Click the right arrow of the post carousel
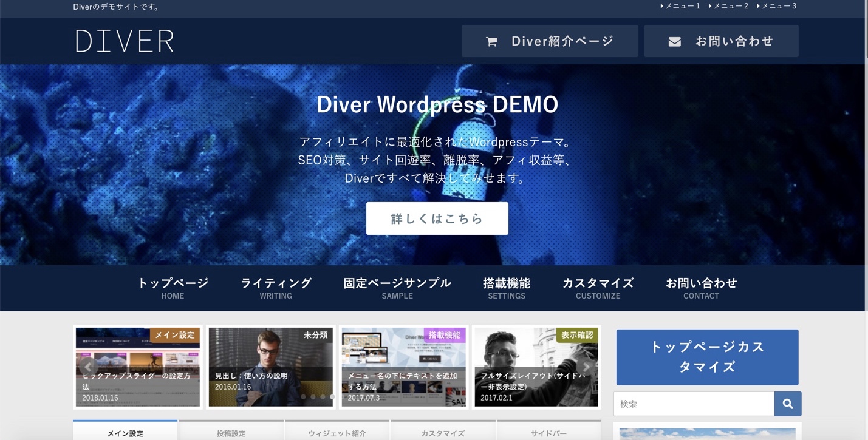The height and width of the screenshot is (440, 868). pos(585,367)
